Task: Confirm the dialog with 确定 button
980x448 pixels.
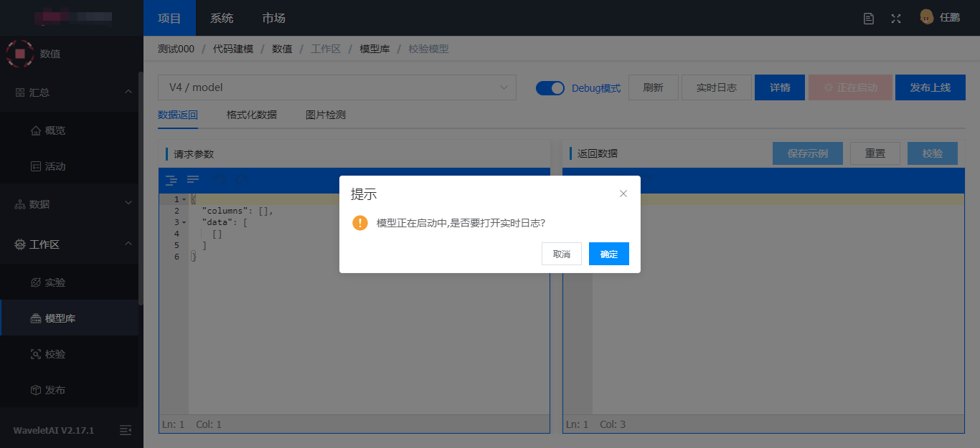Action: (x=608, y=254)
